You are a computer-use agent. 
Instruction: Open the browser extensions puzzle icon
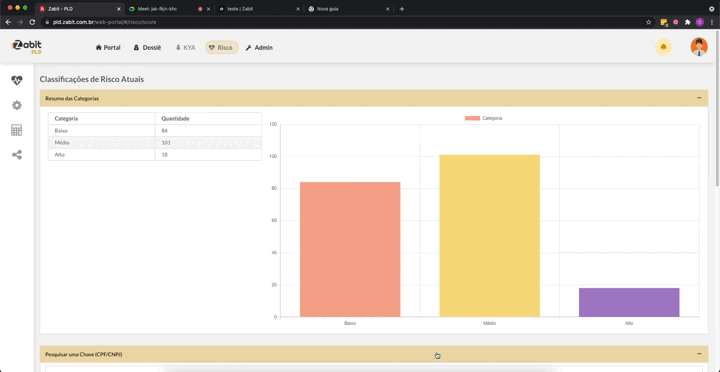point(687,22)
